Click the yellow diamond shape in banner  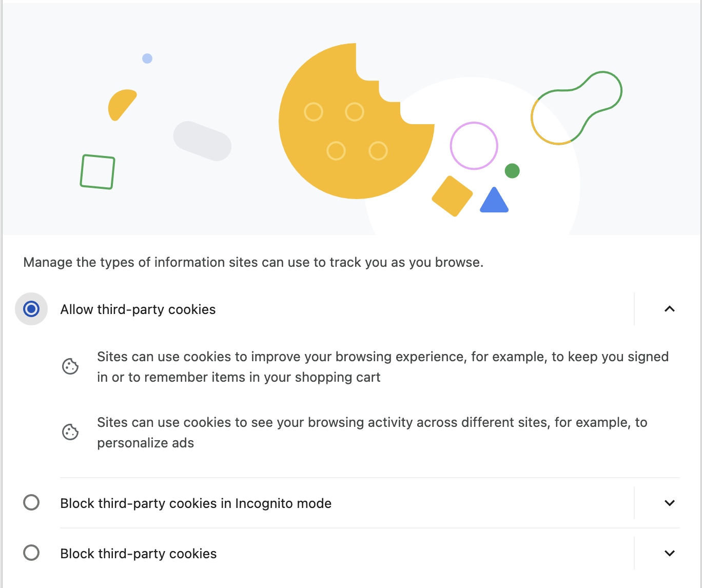pyautogui.click(x=452, y=196)
